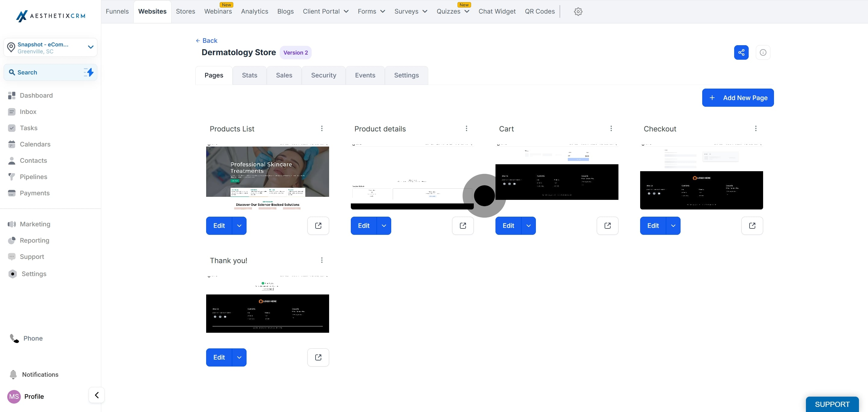Viewport: 868px width, 412px height.
Task: Click the Add New Page button
Action: [x=738, y=98]
